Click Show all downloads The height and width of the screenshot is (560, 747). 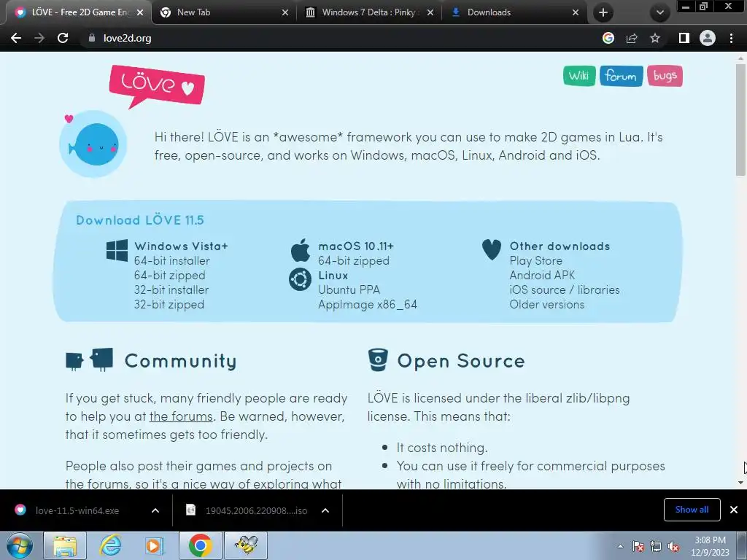[692, 510]
